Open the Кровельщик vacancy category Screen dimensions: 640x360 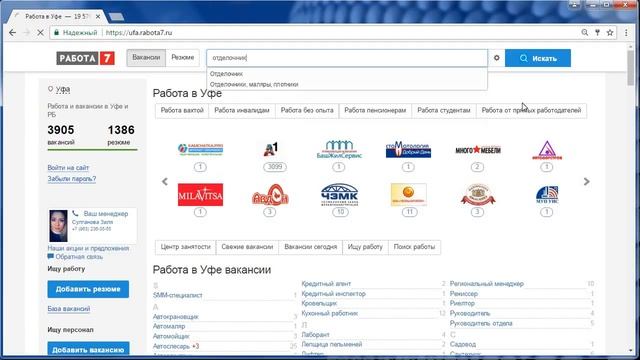tap(319, 304)
